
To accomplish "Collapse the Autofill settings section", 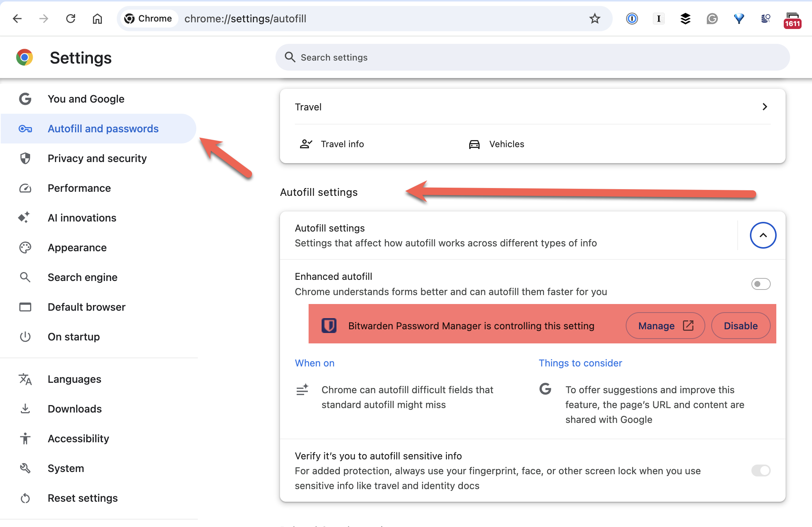I will (763, 235).
